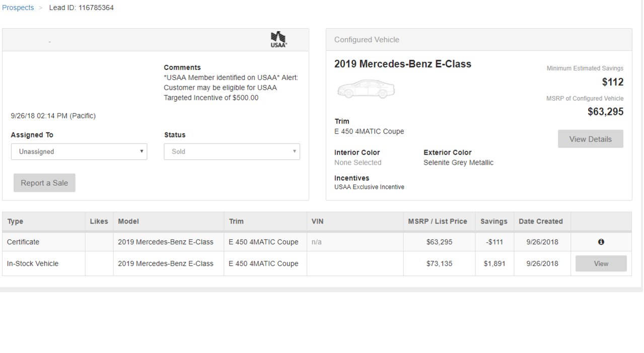Click the Comments label
The width and height of the screenshot is (644, 353).
[x=182, y=67]
